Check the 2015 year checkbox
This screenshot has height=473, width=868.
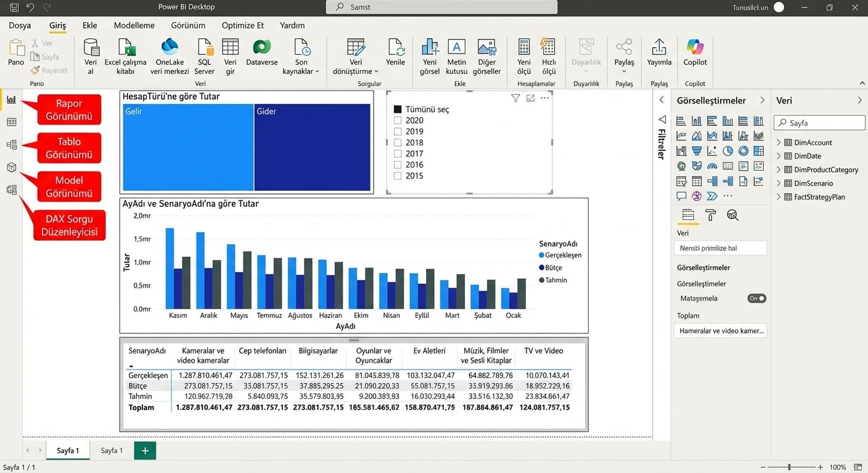point(398,176)
